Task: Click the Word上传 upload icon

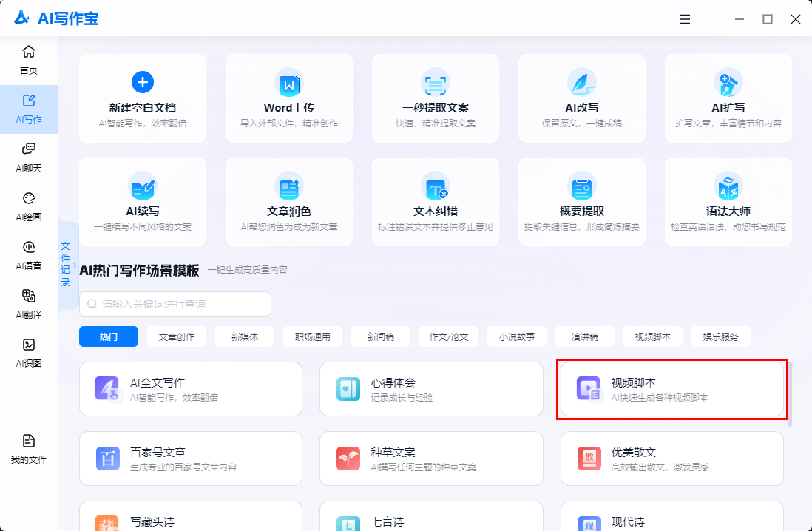Action: coord(288,84)
